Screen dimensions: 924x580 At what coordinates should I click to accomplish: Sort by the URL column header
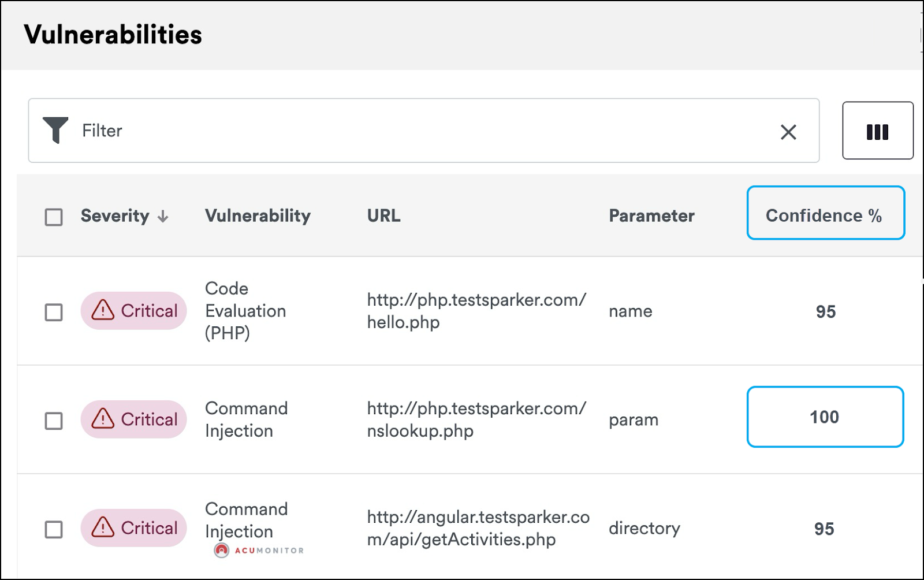click(383, 215)
